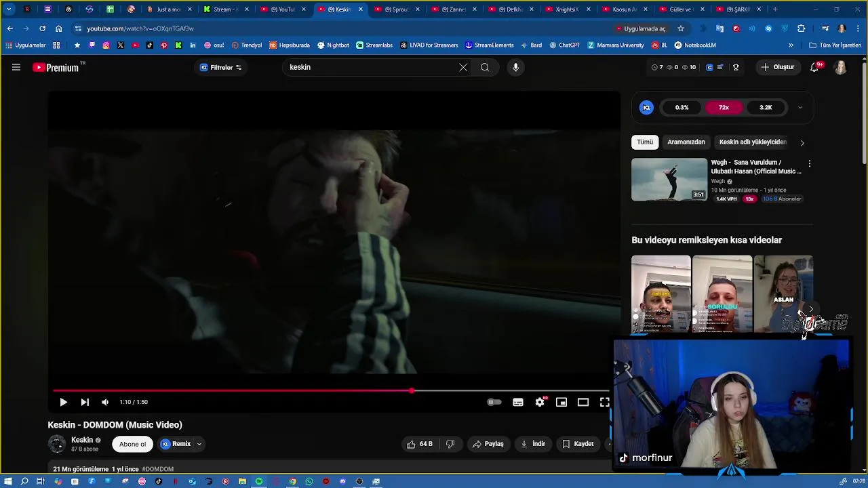Image resolution: width=868 pixels, height=488 pixels.
Task: Go to browser home page
Action: 59,28
